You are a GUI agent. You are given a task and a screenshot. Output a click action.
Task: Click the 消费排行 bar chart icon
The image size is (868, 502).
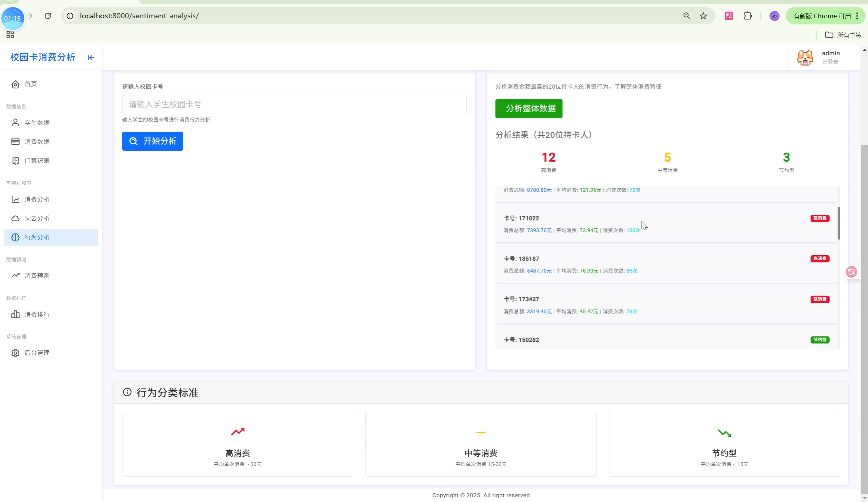[x=15, y=314]
